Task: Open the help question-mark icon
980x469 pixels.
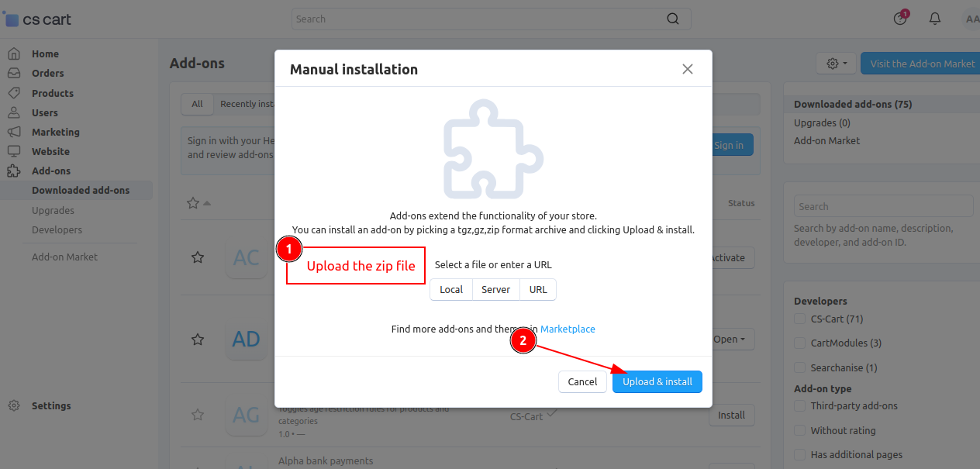Action: click(899, 18)
